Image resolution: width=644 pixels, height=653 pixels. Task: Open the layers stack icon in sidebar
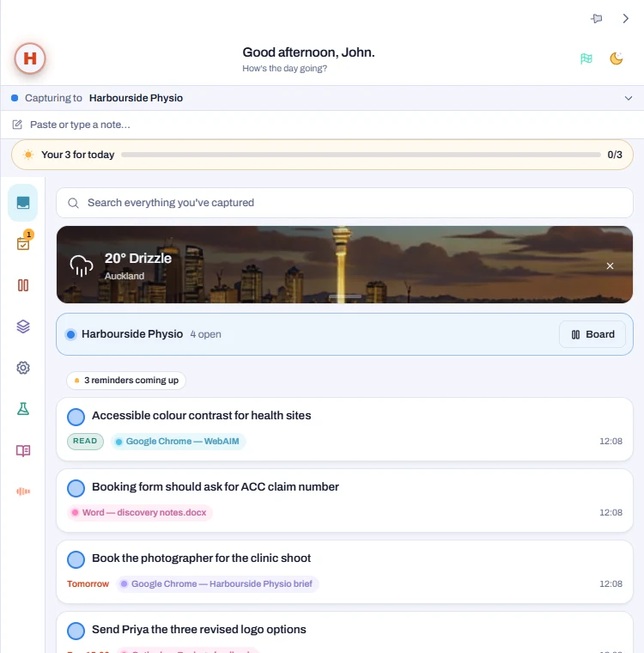point(23,326)
